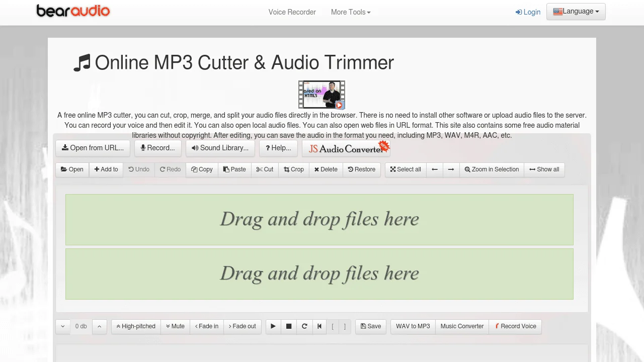Open the Voice Recorder page
The width and height of the screenshot is (644, 362).
(292, 12)
